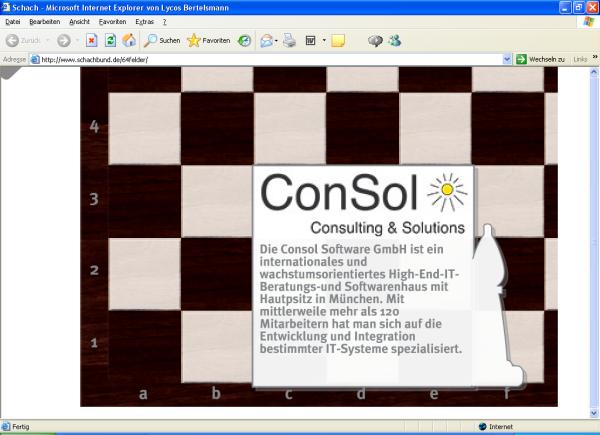The image size is (600, 435).
Task: Open the Suchen search panel
Action: click(x=160, y=41)
